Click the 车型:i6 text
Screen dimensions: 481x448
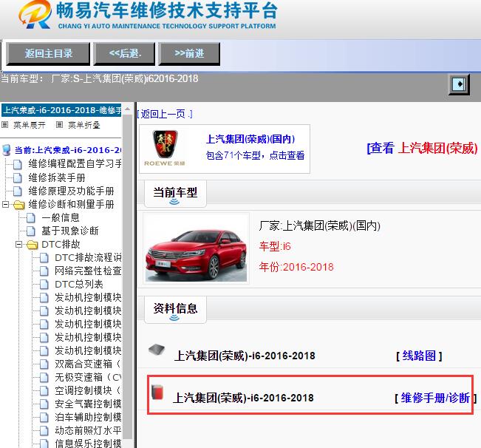tap(275, 246)
